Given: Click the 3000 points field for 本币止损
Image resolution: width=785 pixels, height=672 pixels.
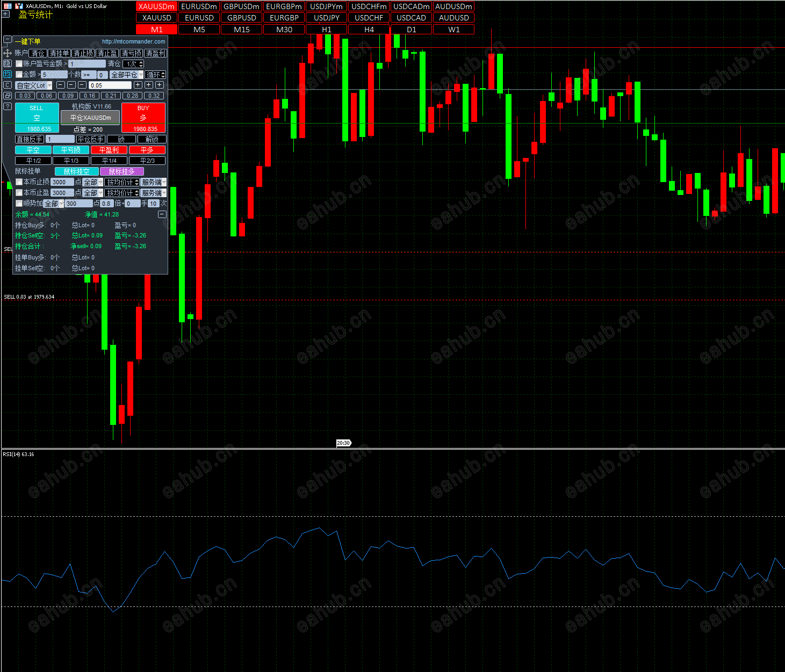Looking at the screenshot, I should 62,182.
